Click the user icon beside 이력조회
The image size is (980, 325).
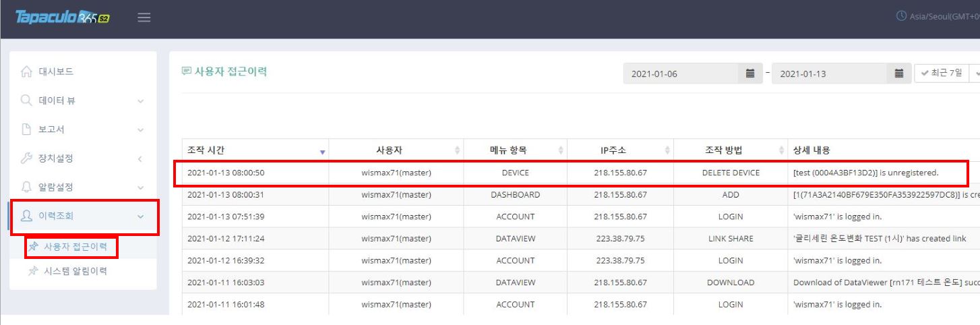click(x=27, y=216)
